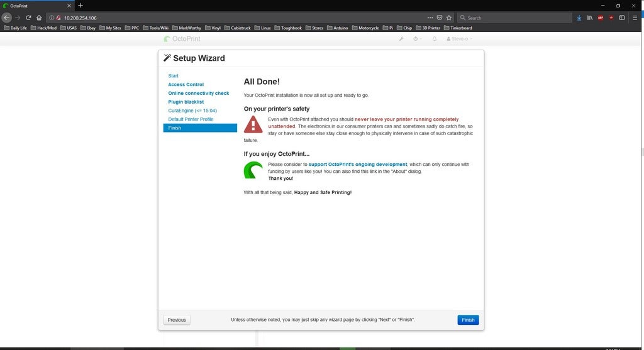Select the Finish step in sidebar
Viewport: 644px width, 350px height.
[200, 128]
